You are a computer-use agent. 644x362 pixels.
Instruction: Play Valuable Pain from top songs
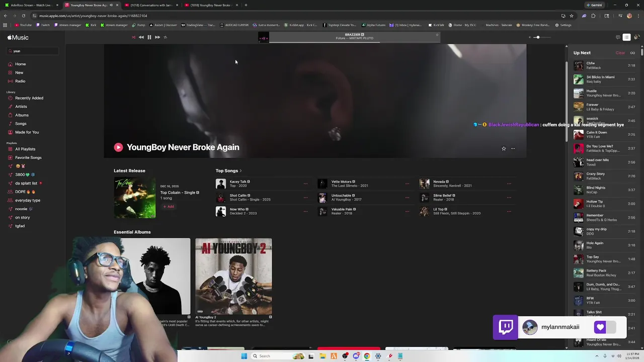pos(323,211)
